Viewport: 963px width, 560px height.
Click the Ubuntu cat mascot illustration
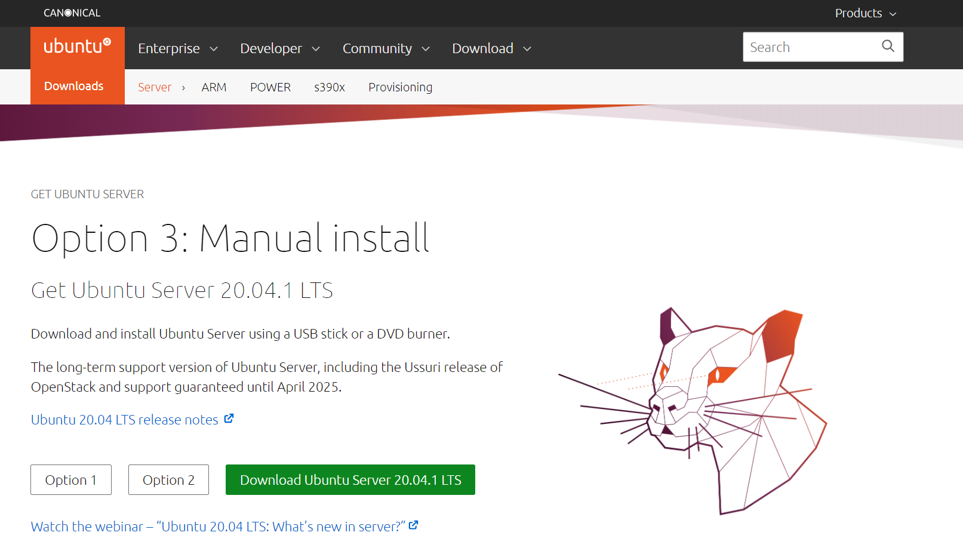[x=693, y=411]
